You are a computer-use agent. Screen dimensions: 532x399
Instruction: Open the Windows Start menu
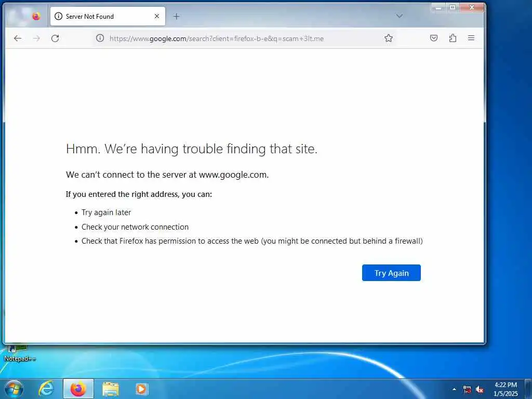(x=14, y=389)
